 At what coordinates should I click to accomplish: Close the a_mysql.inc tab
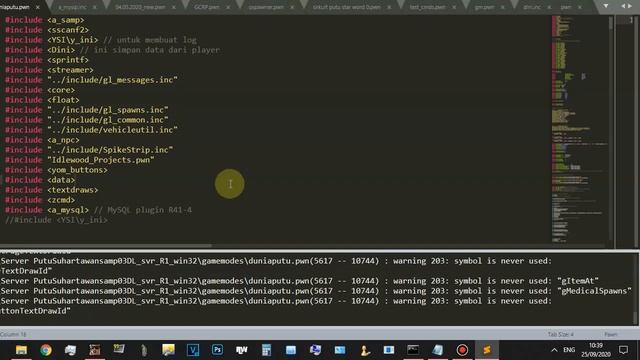pyautogui.click(x=95, y=7)
